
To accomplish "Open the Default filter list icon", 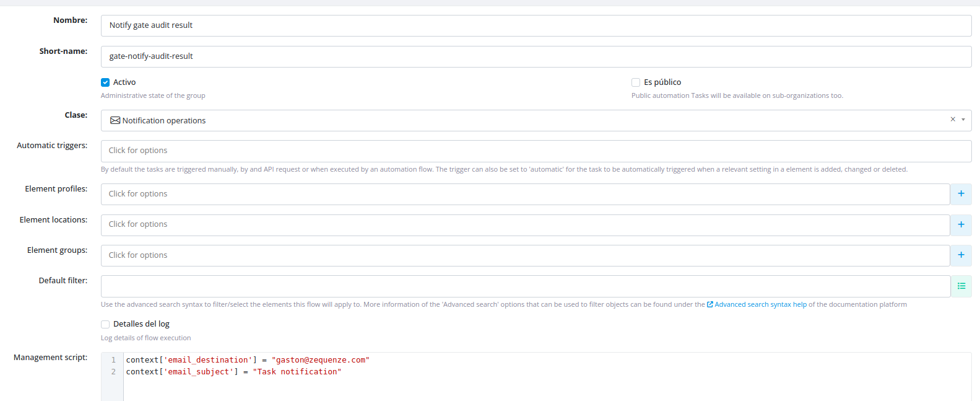I will 961,286.
